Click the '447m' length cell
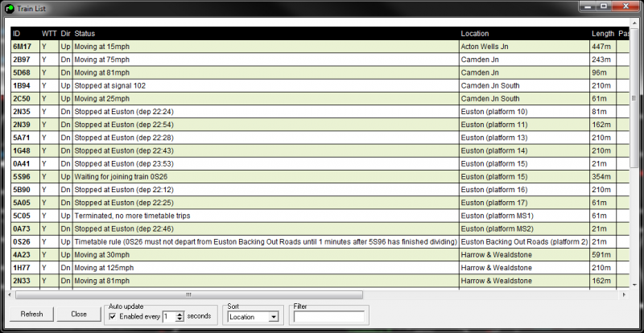The image size is (644, 333). pos(601,47)
